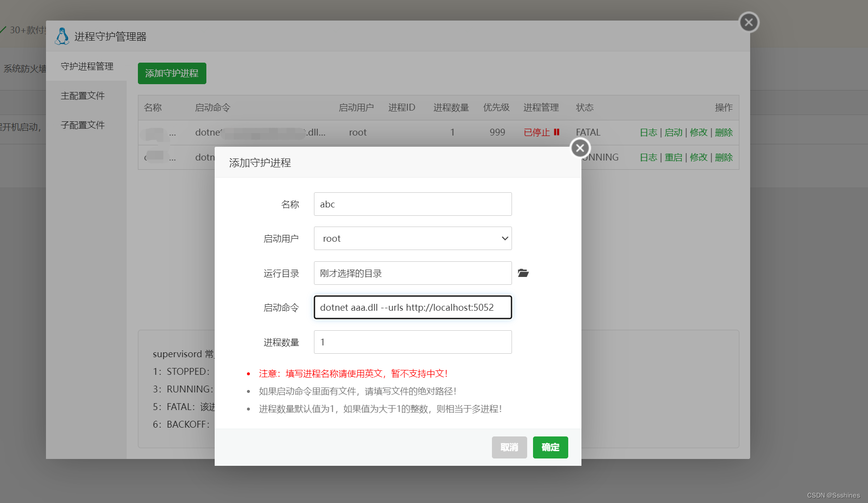This screenshot has height=503, width=868.
Task: Open 日志 link for the FATAL process
Action: (648, 133)
